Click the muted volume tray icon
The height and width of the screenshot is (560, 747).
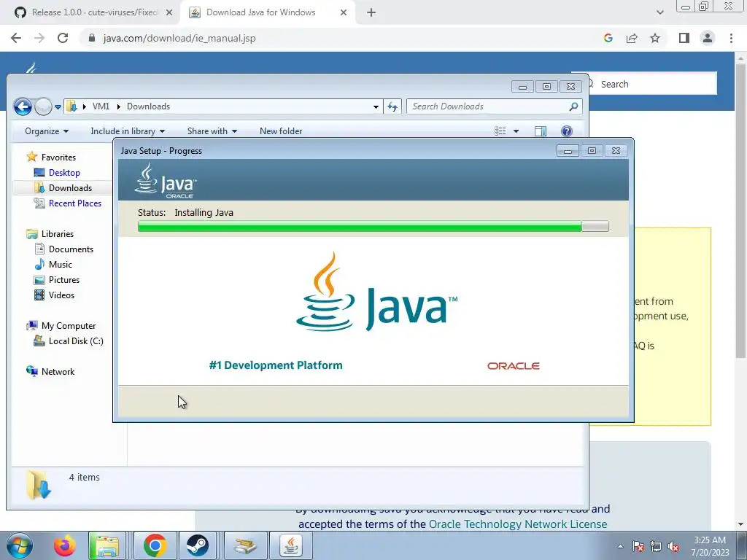click(673, 546)
